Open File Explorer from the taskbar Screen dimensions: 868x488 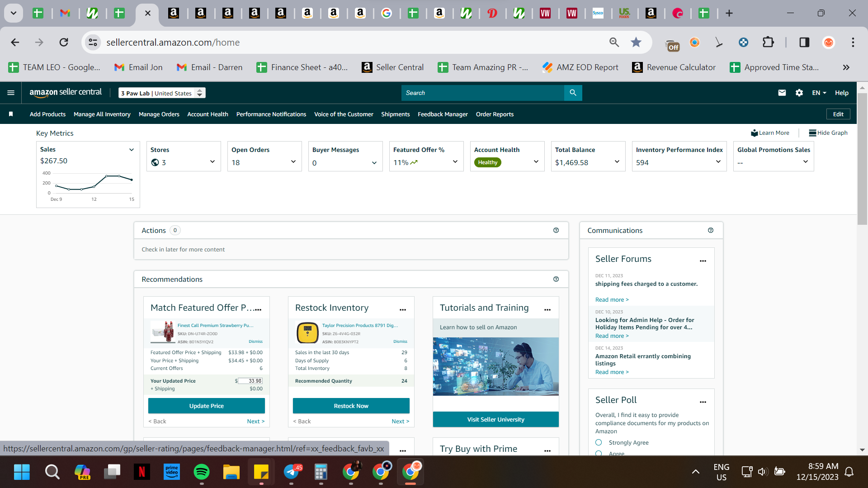[231, 472]
